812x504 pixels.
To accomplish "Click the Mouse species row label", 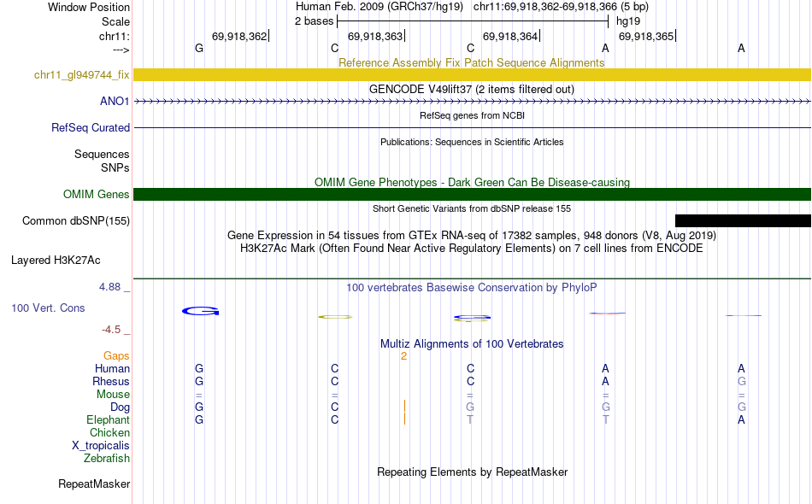I will [113, 395].
